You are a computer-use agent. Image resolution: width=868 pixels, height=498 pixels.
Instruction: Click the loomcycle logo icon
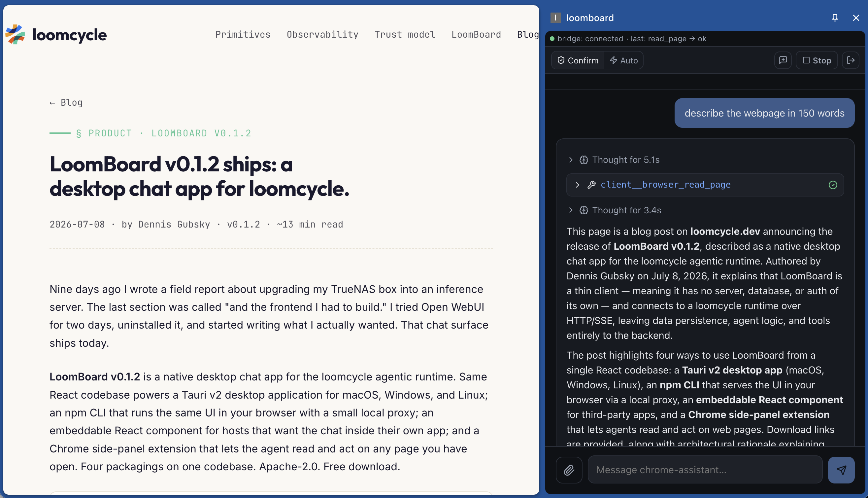pyautogui.click(x=15, y=34)
